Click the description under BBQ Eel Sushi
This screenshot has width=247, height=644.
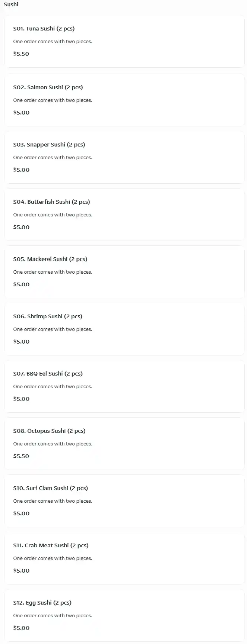(53, 387)
